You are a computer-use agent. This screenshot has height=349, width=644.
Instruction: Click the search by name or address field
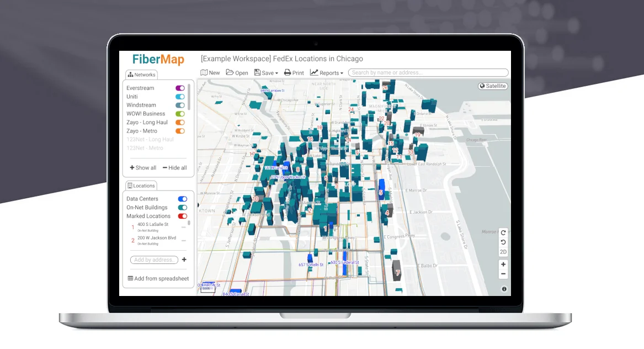tap(428, 73)
